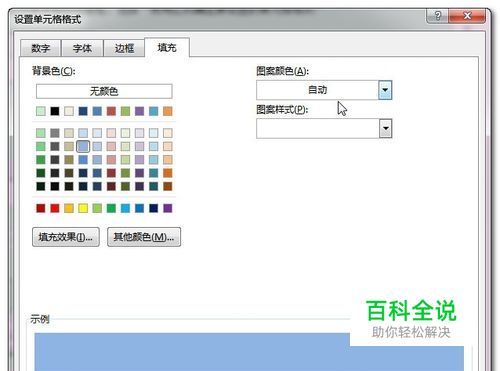Click the 无颜色 no-color button
The width and height of the screenshot is (500, 371).
(x=104, y=91)
